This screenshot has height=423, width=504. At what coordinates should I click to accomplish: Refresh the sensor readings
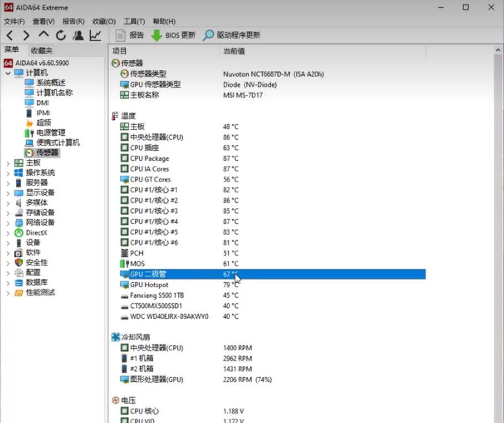point(61,35)
